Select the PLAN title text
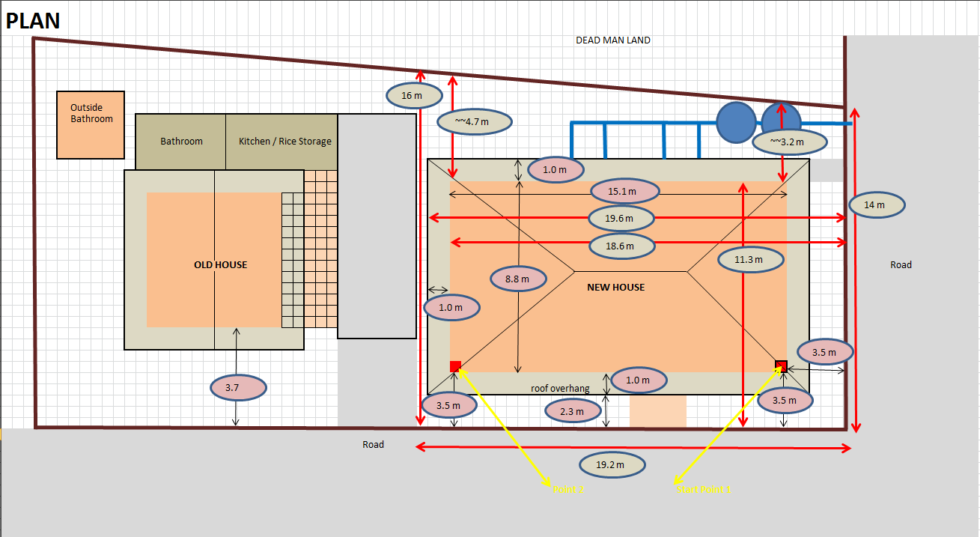The height and width of the screenshot is (537, 980). click(33, 20)
